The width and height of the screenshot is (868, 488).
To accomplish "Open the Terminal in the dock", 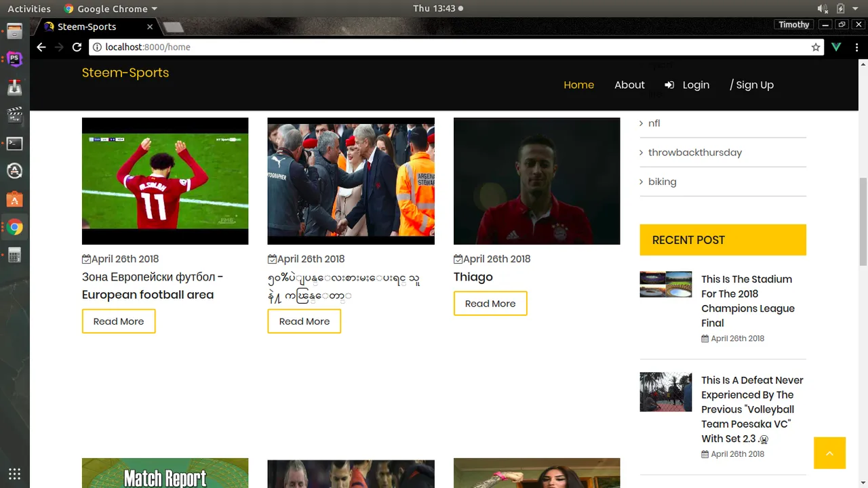I will pos(14,143).
